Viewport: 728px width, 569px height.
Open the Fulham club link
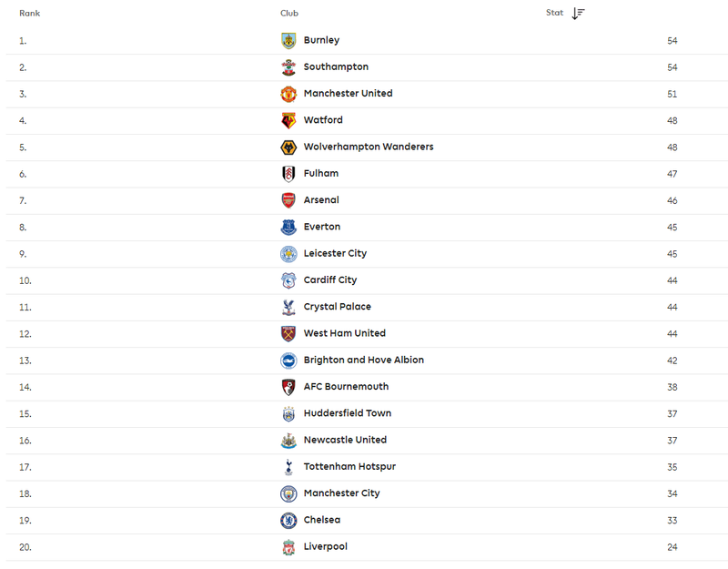click(x=321, y=173)
